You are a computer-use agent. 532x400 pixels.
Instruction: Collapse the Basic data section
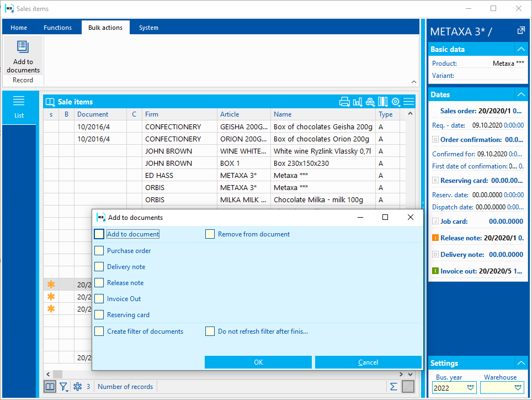click(x=520, y=49)
